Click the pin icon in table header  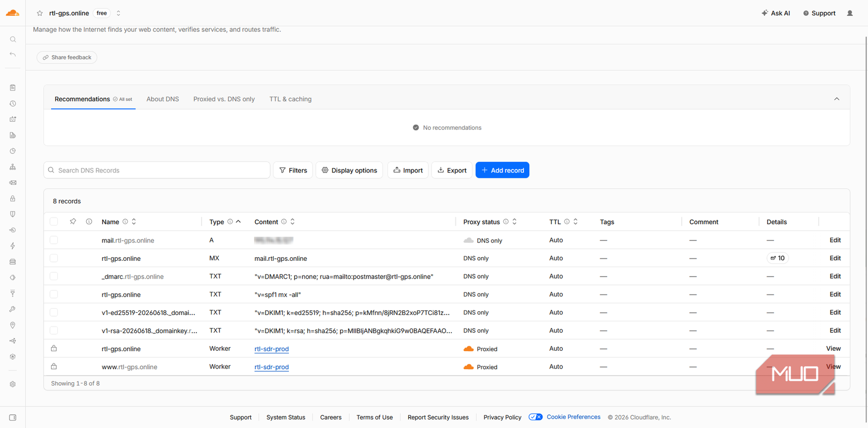73,222
